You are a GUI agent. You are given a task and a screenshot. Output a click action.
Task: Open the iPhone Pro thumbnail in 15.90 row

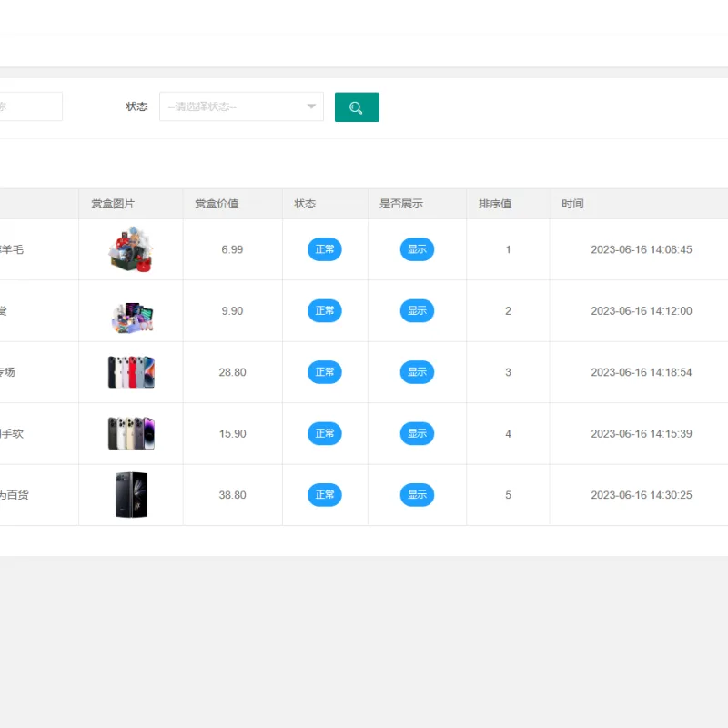coord(131,433)
